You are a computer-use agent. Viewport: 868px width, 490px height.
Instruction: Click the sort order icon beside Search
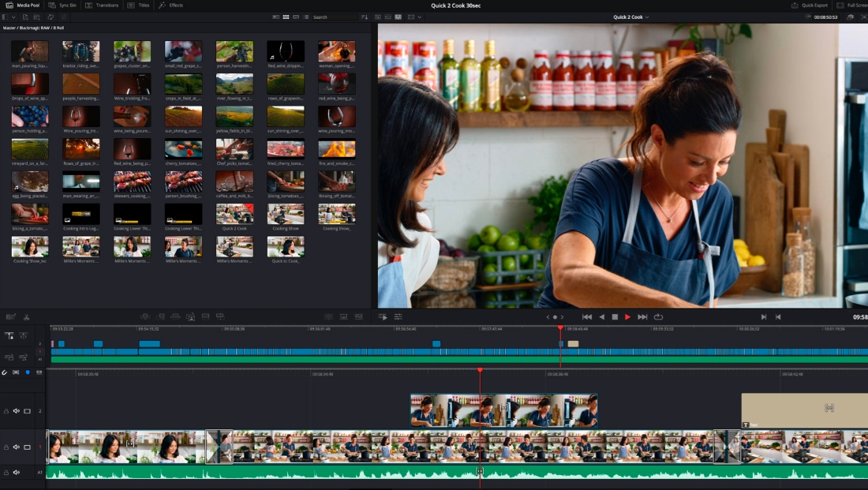(x=365, y=17)
